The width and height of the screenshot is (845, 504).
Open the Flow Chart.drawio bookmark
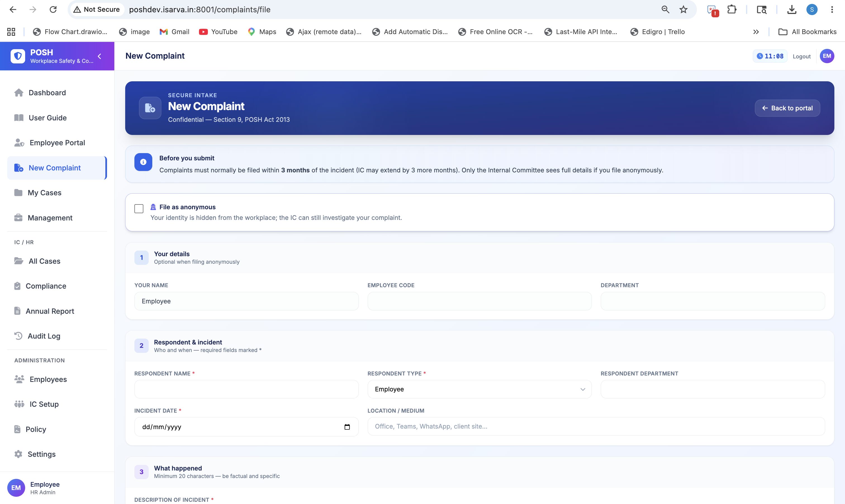(70, 32)
